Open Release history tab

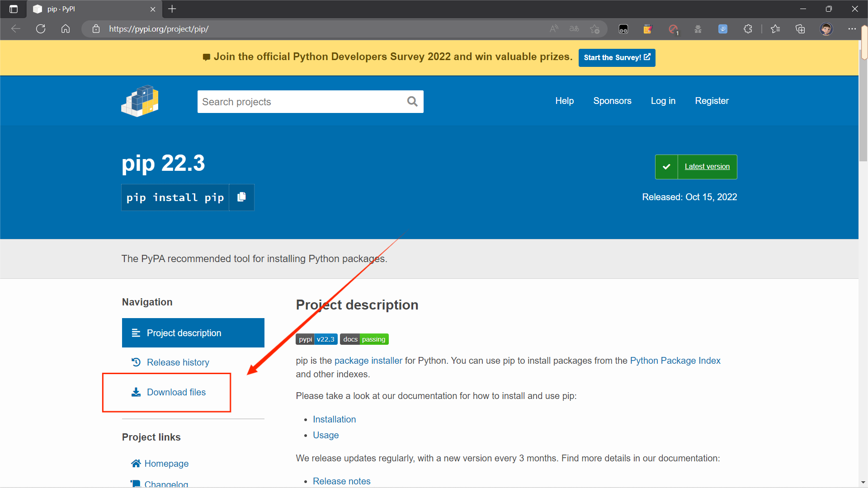click(x=170, y=362)
